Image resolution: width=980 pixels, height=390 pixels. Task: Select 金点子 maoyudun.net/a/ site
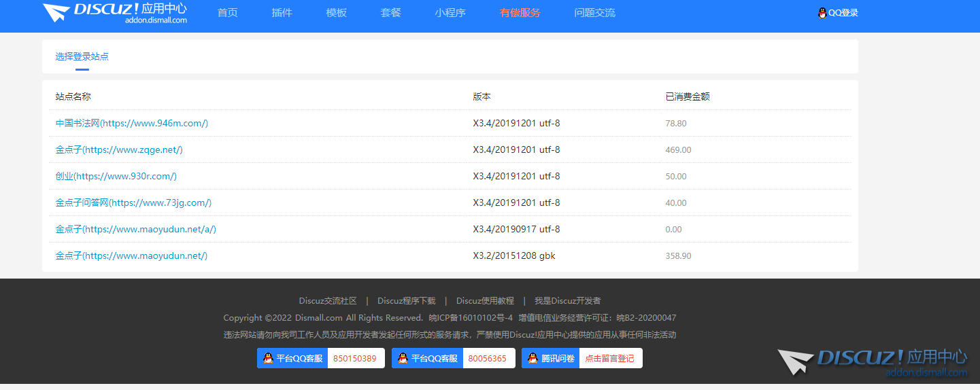coord(136,229)
